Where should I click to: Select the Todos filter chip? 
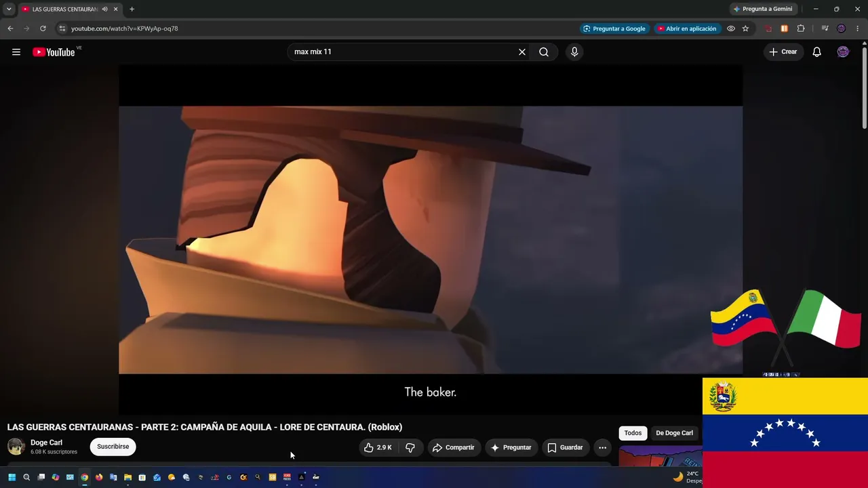633,433
